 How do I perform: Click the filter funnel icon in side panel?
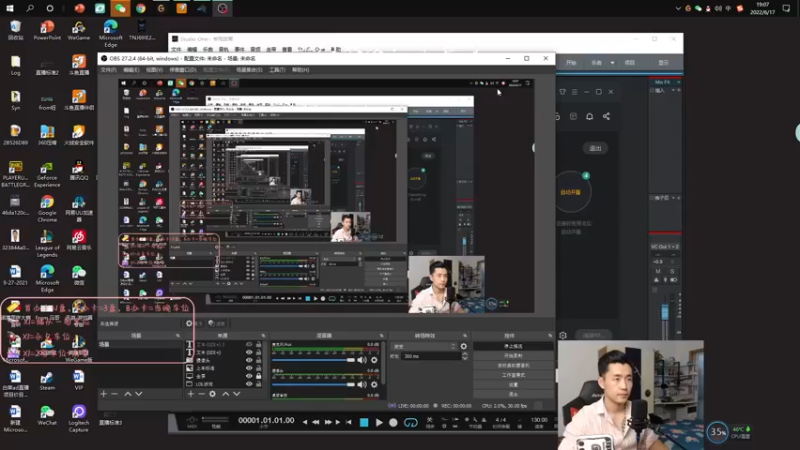(562, 92)
